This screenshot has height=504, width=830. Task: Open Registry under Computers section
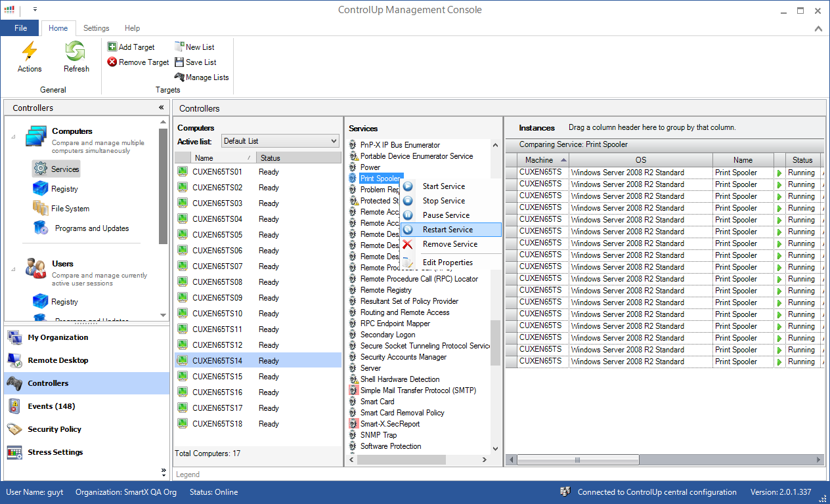click(x=56, y=189)
